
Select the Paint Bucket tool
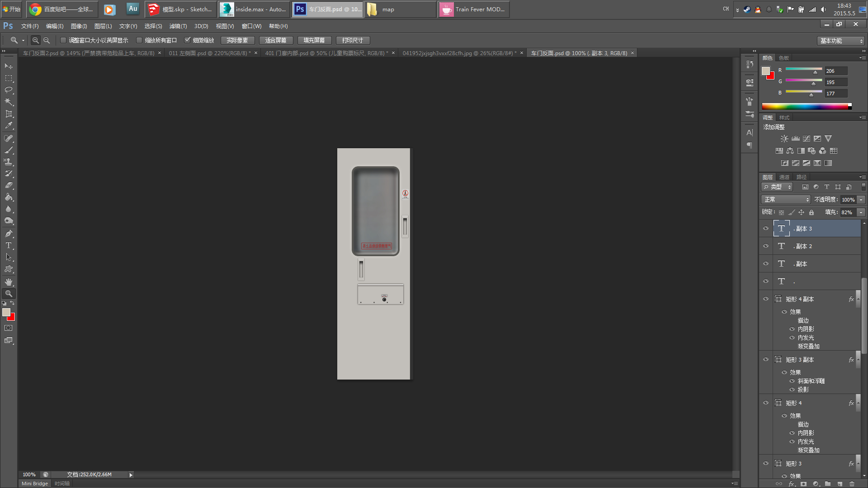[9, 197]
